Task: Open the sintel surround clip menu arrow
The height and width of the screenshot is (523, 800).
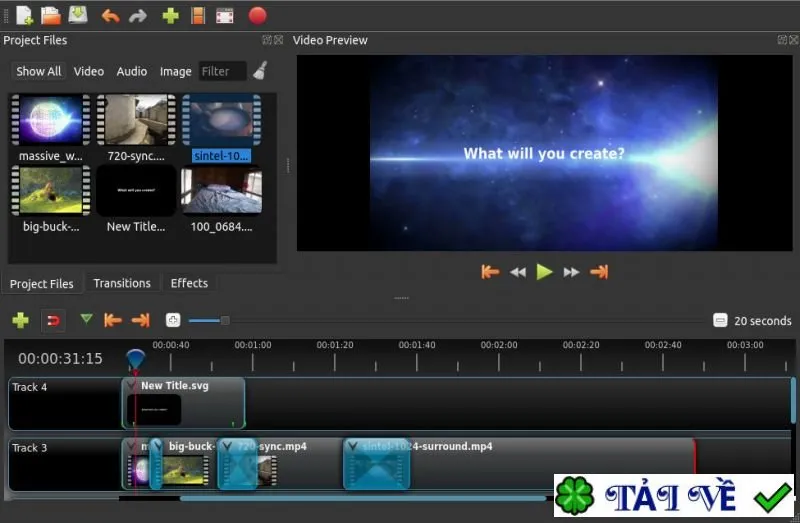Action: (352, 446)
